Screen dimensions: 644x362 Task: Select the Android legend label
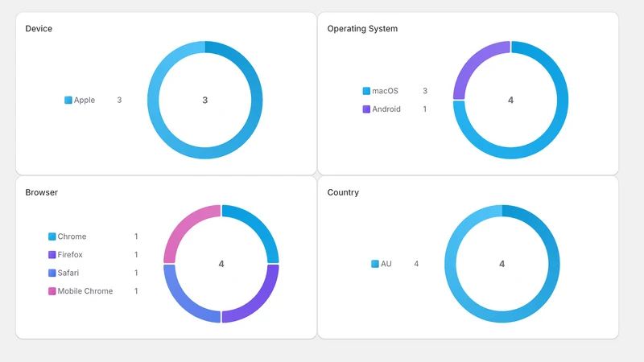click(x=386, y=109)
